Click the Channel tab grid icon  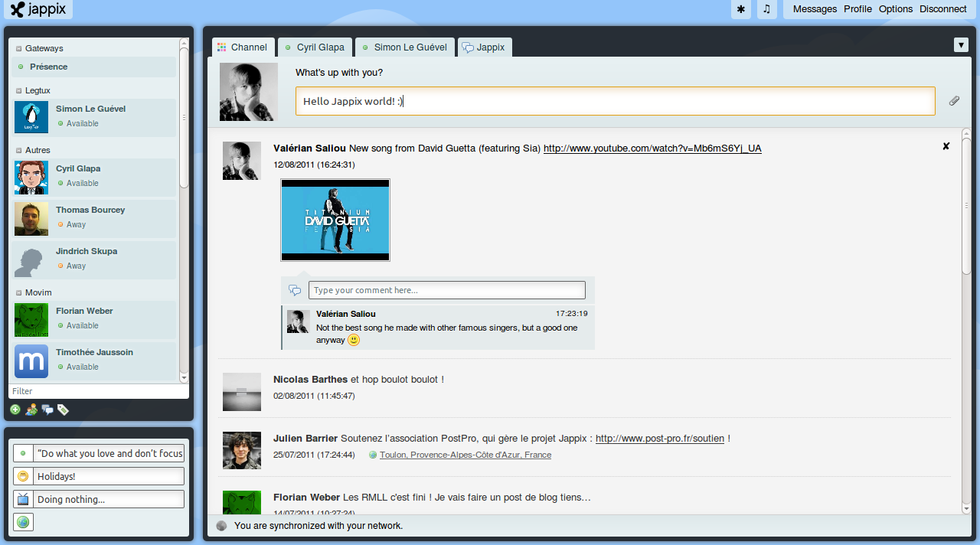[222, 47]
